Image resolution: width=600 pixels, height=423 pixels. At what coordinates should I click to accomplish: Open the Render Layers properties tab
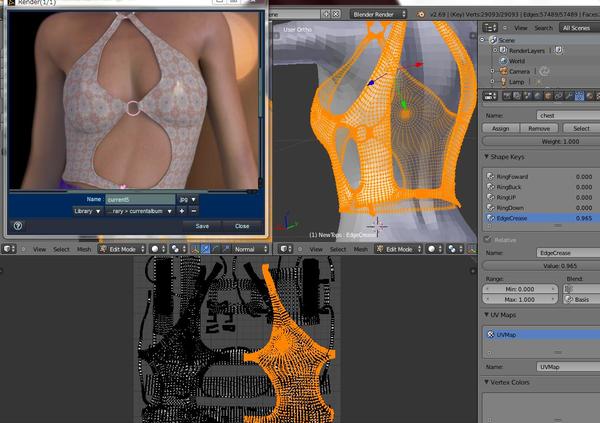517,96
